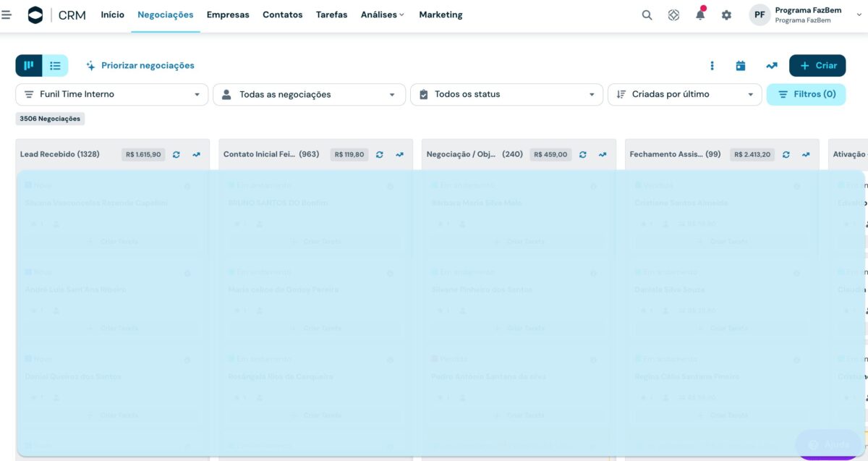The height and width of the screenshot is (461, 868).
Task: Click the Criar button
Action: point(817,65)
